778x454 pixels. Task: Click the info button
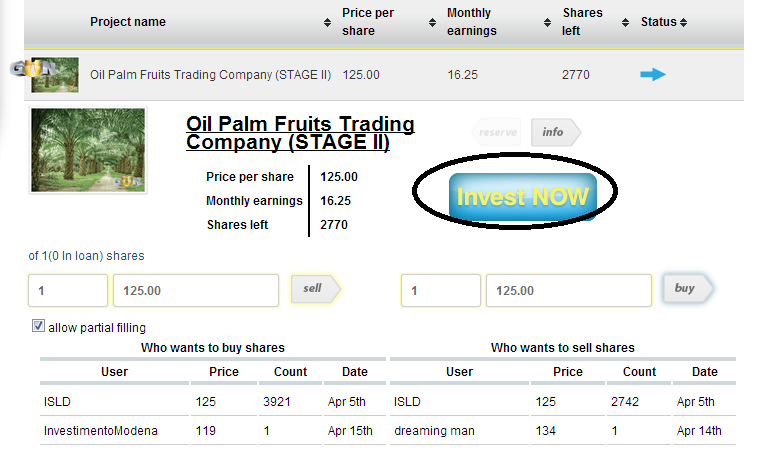[553, 132]
